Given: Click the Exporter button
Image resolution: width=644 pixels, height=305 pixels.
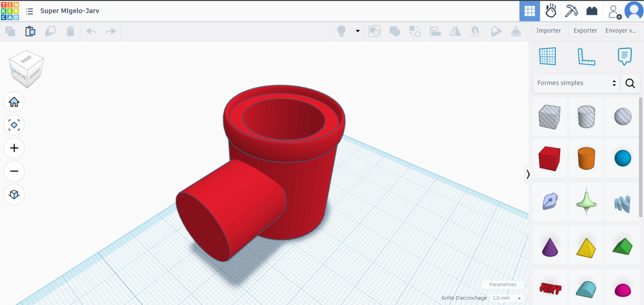Looking at the screenshot, I should 585,31.
